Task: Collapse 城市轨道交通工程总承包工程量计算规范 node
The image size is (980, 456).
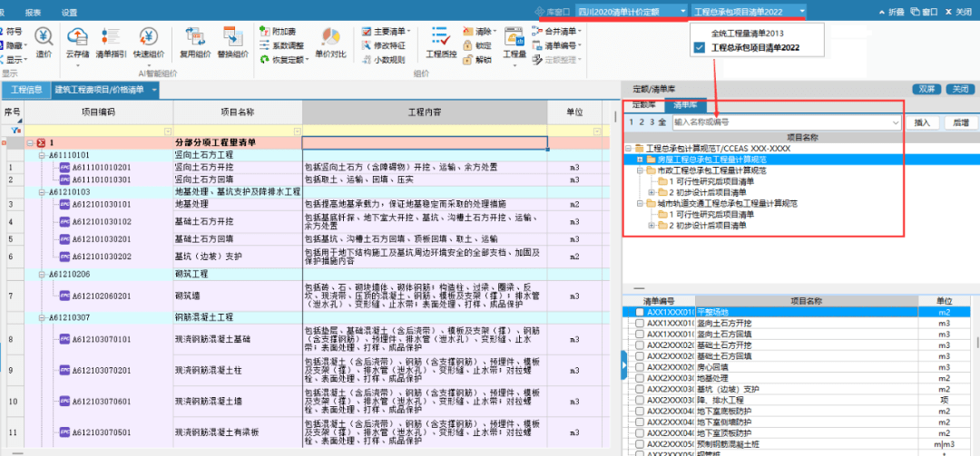Action: [x=640, y=204]
